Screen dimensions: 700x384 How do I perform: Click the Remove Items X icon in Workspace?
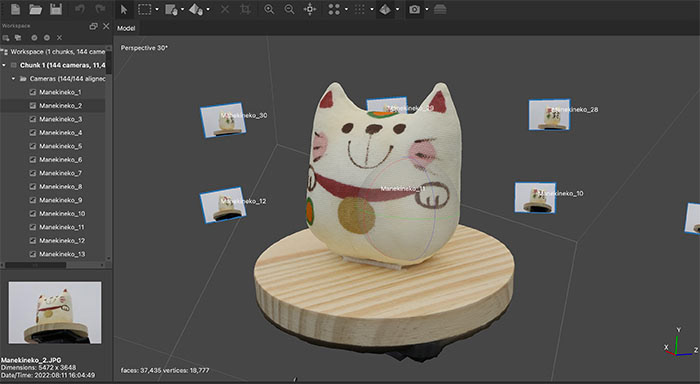pos(59,38)
